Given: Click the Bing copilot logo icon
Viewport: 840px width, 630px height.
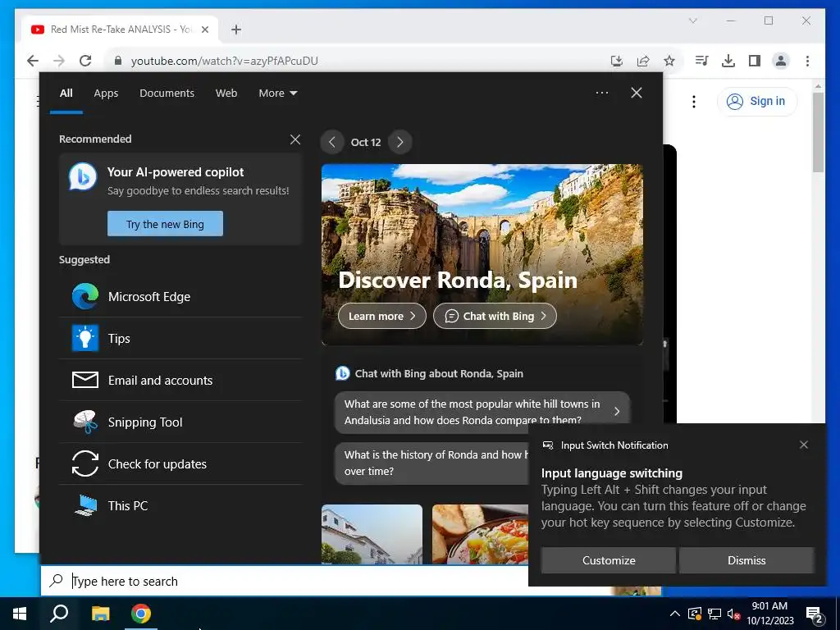Looking at the screenshot, I should click(x=83, y=177).
